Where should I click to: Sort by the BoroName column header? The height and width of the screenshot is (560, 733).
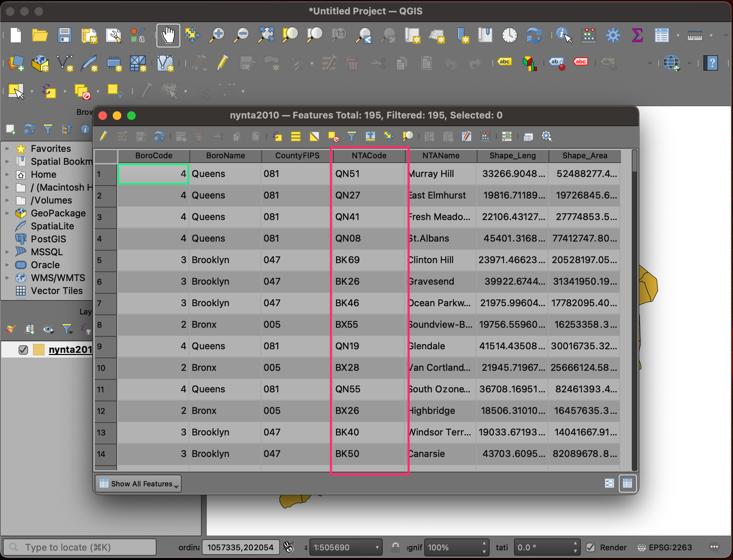[x=225, y=155]
